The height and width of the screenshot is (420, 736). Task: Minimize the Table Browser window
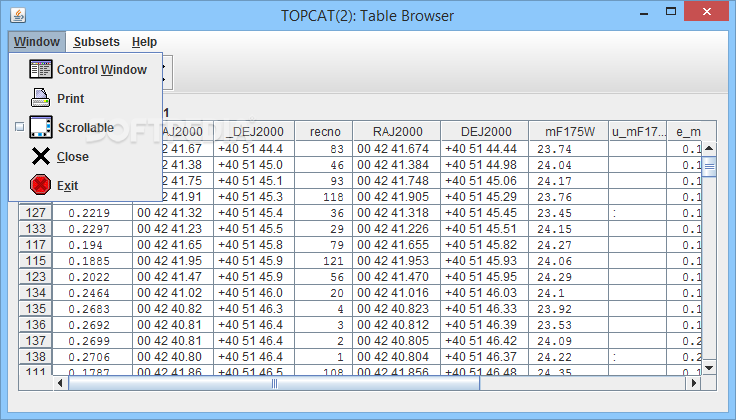click(644, 13)
